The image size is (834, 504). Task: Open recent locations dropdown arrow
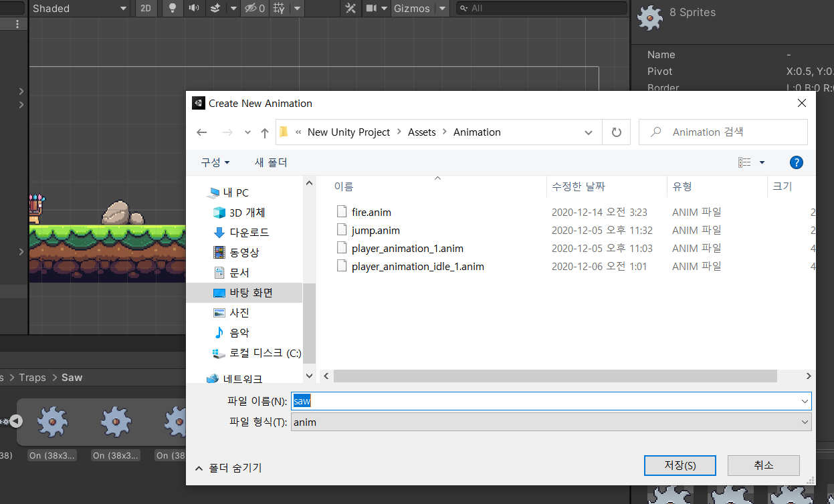point(247,133)
